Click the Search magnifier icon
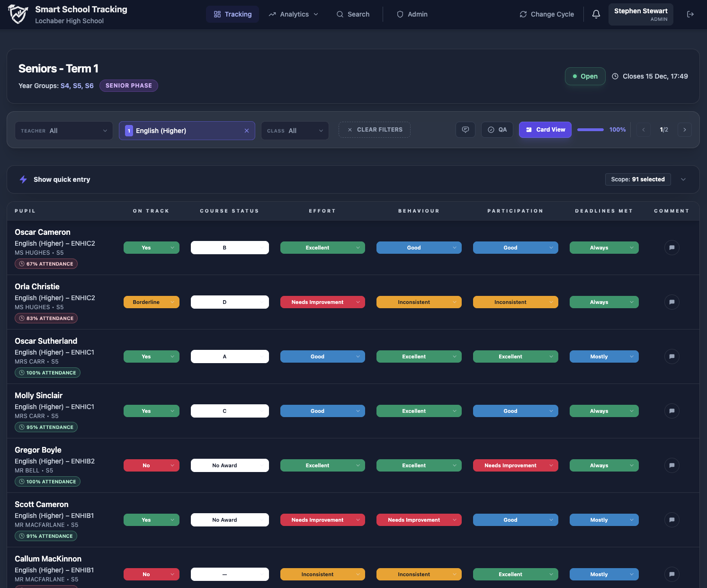This screenshot has height=588, width=707. click(340, 14)
